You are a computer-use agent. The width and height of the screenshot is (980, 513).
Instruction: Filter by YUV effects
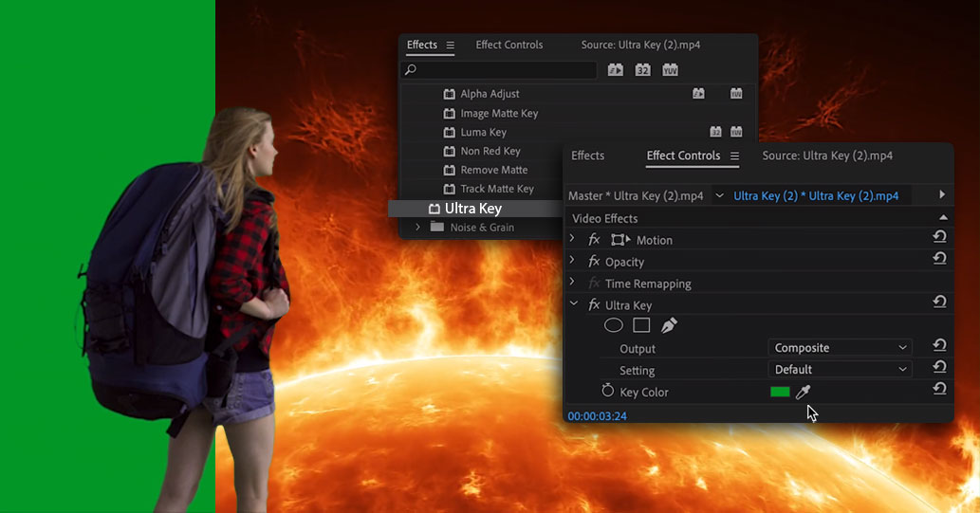pyautogui.click(x=671, y=70)
